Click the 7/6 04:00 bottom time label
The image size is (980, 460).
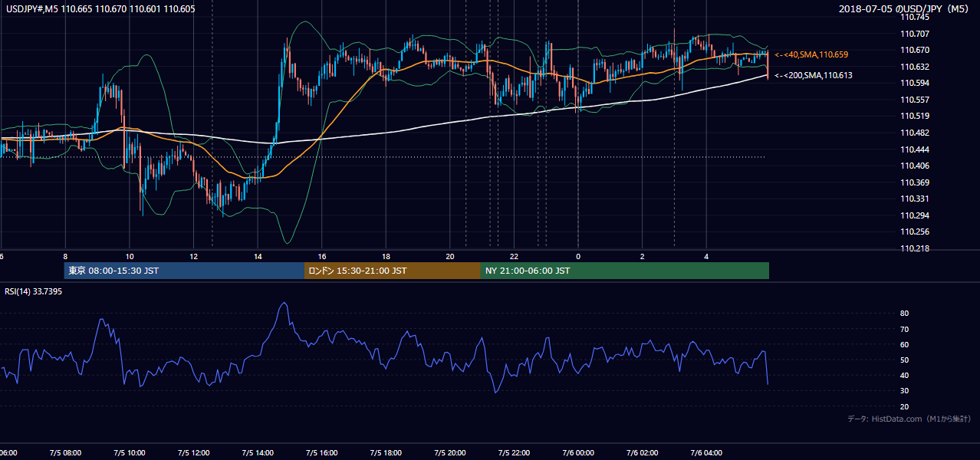[x=706, y=453]
